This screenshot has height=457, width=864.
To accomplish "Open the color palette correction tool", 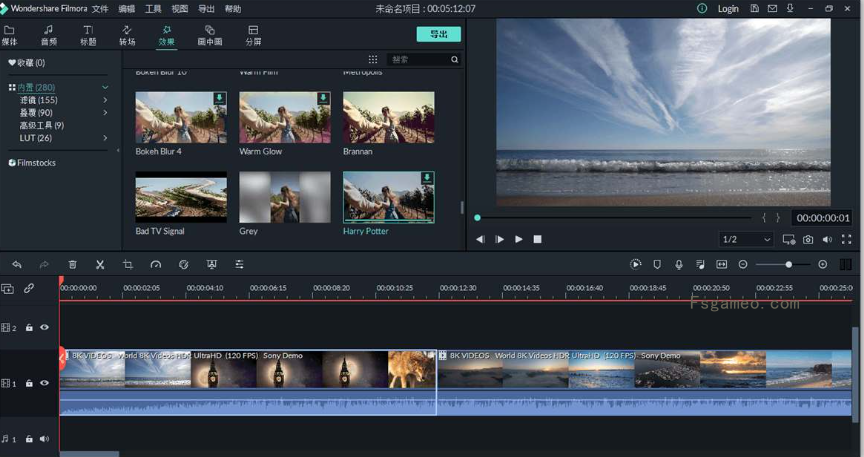I will click(183, 265).
